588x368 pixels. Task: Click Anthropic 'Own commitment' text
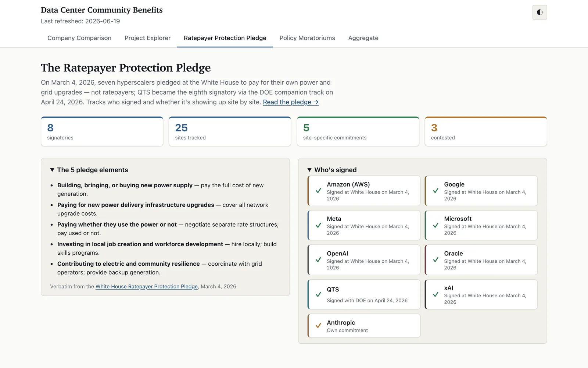[x=347, y=330]
